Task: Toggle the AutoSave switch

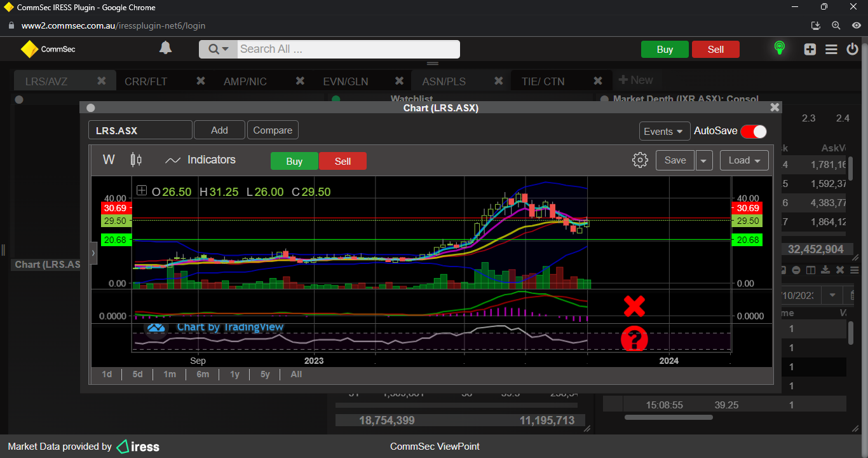Action: click(x=754, y=131)
